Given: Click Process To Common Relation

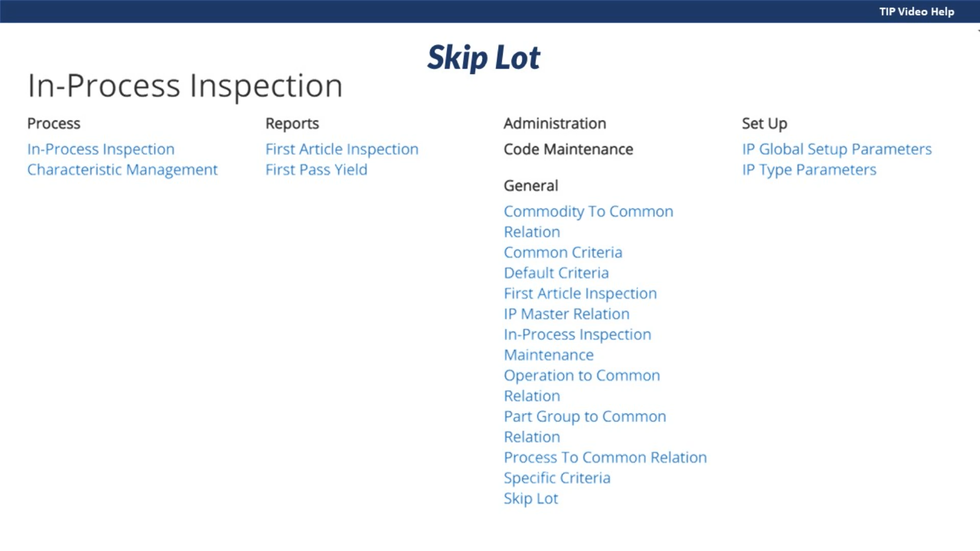Looking at the screenshot, I should coord(605,458).
